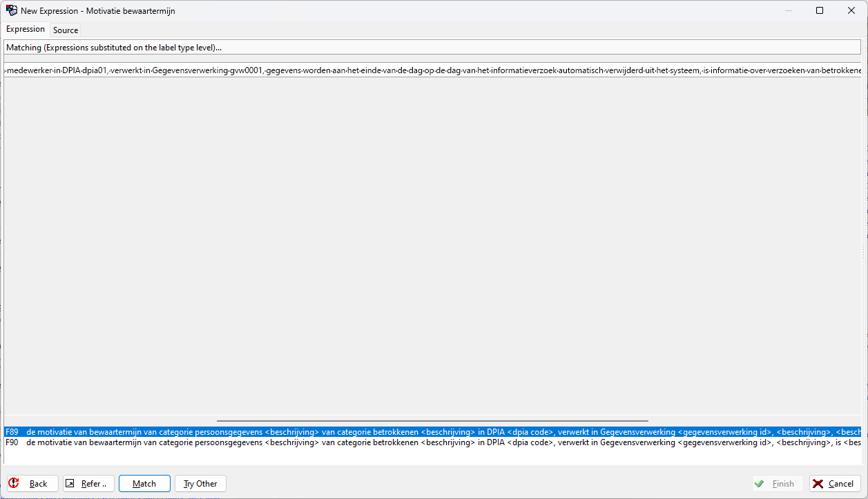This screenshot has height=499, width=868.
Task: Switch to the Source tab
Action: [x=66, y=30]
